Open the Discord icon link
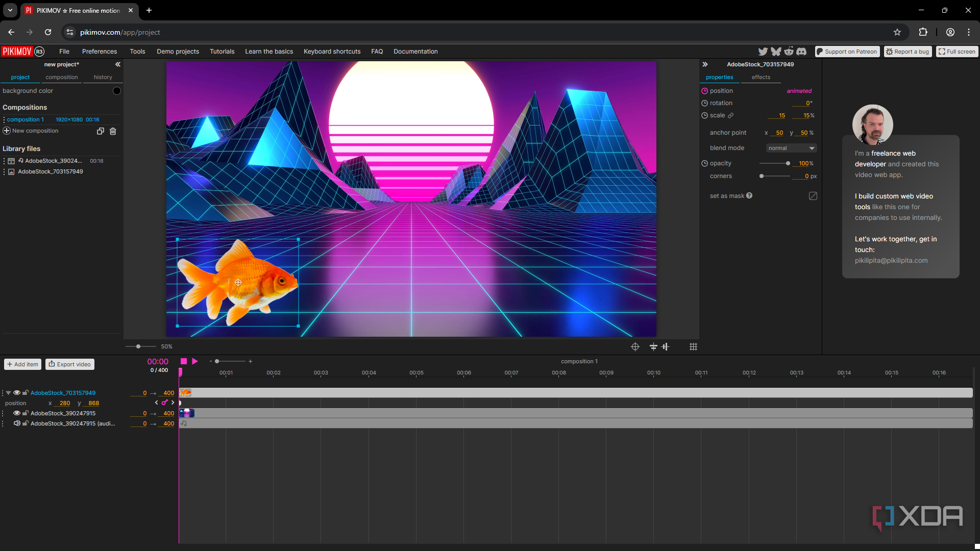Image resolution: width=980 pixels, height=551 pixels. 801,52
